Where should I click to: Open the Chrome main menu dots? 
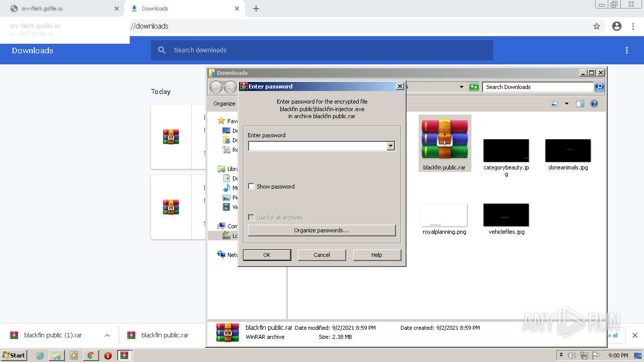click(633, 26)
